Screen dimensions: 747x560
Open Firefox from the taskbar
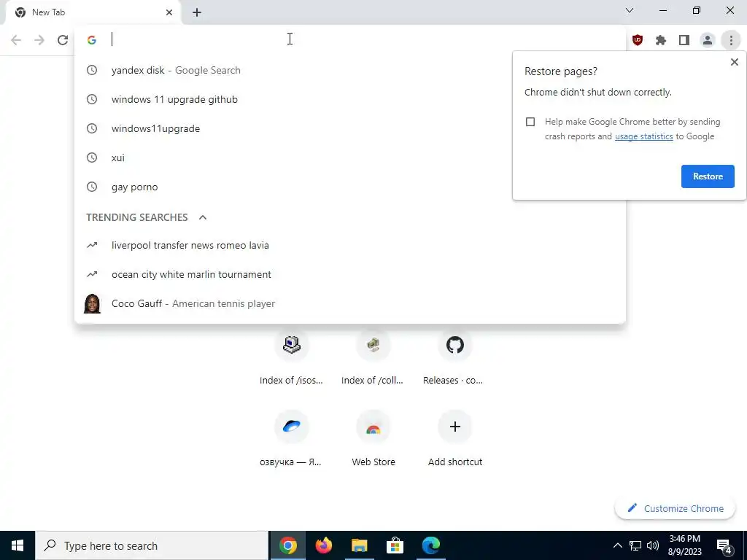323,545
